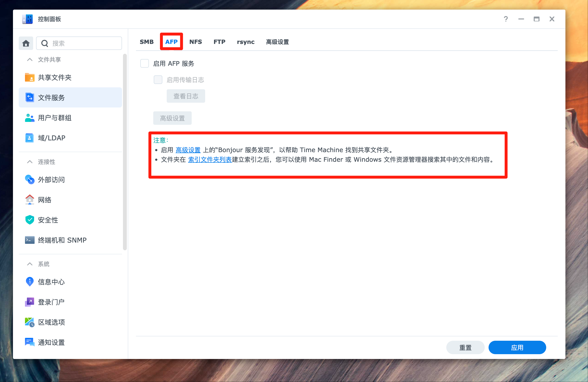Collapse the 系统 section
This screenshot has width=588, height=382.
pos(30,264)
